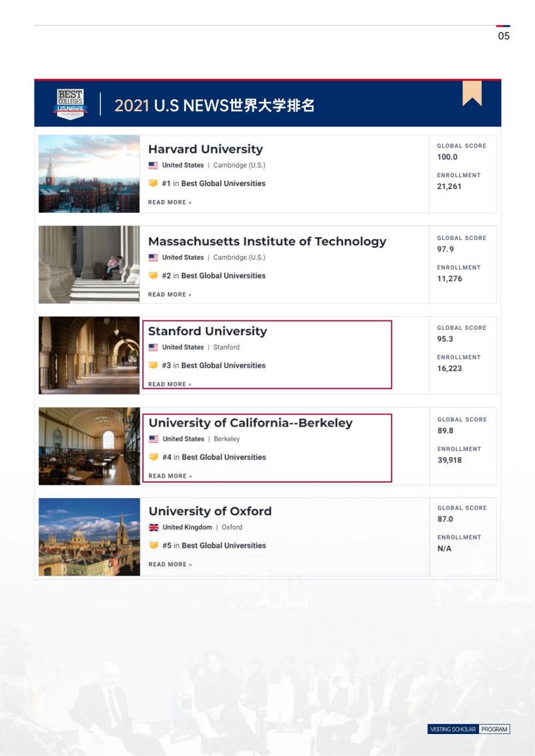Viewport: 535px width, 756px height.
Task: Select the Harvard campus thumbnail photo
Action: pyautogui.click(x=89, y=174)
